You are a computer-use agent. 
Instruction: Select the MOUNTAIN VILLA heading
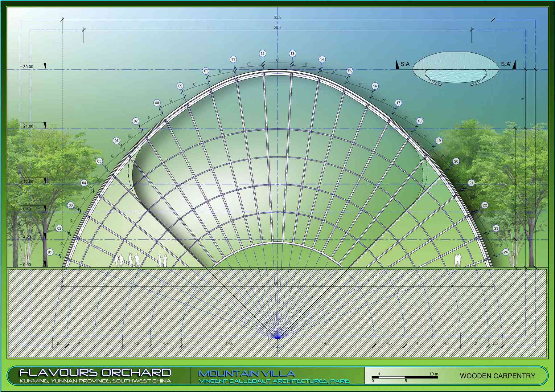pos(247,374)
